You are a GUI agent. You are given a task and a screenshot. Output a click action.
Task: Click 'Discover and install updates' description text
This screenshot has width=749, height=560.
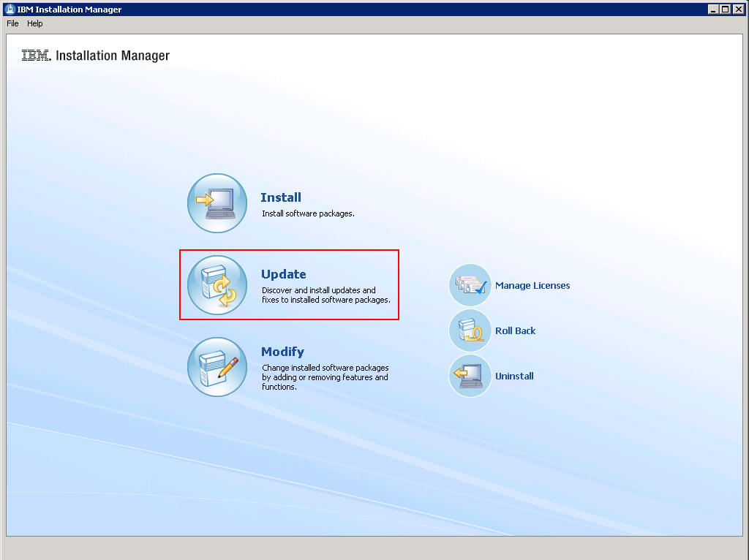pyautogui.click(x=326, y=295)
